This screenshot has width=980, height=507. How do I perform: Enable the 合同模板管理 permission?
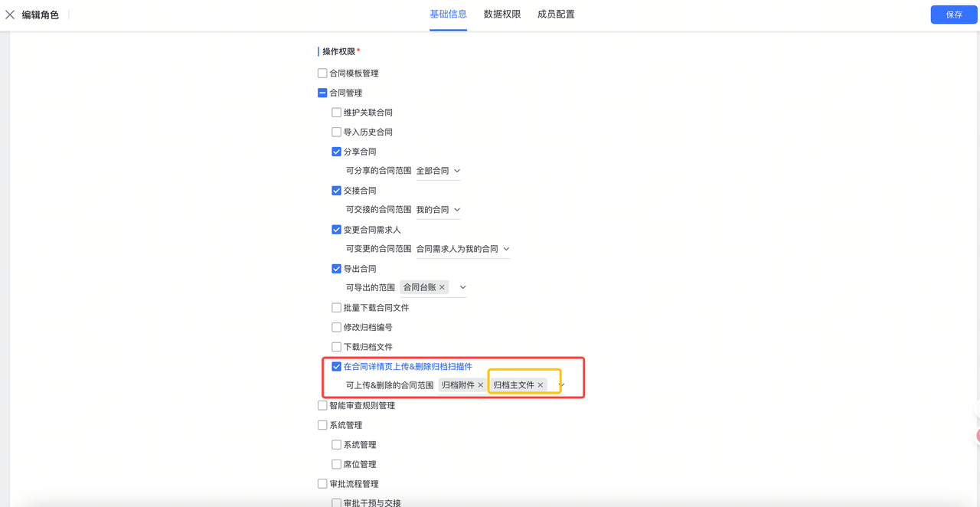point(322,73)
